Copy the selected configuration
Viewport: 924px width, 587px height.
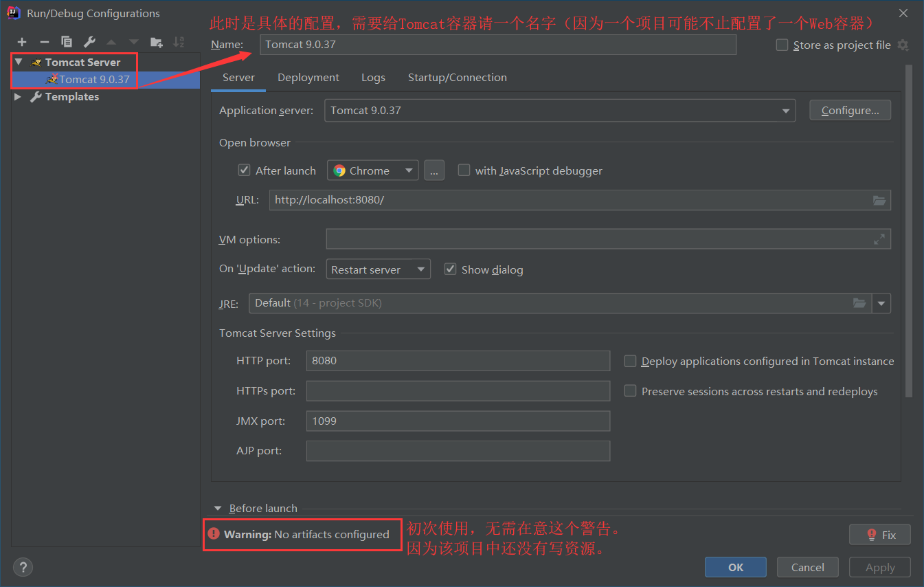67,42
